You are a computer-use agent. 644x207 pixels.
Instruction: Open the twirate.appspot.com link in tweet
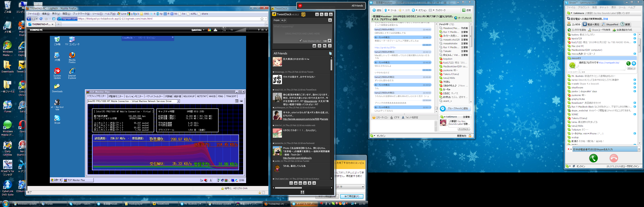(x=301, y=119)
